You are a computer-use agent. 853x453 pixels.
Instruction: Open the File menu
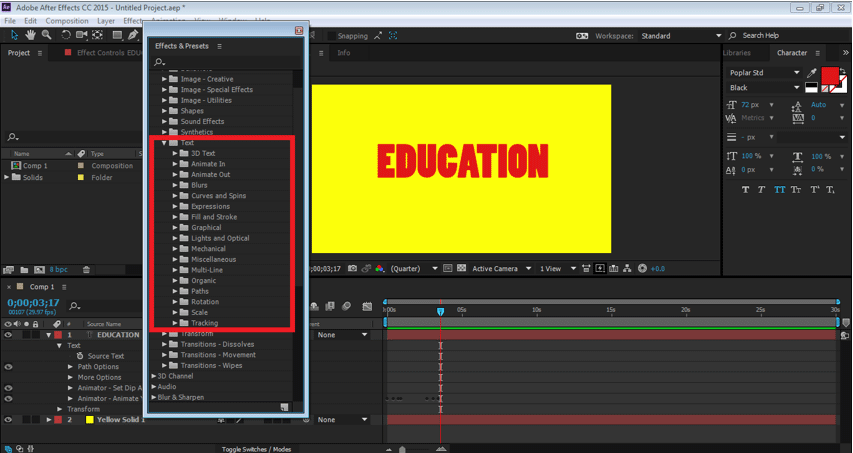pyautogui.click(x=10, y=21)
